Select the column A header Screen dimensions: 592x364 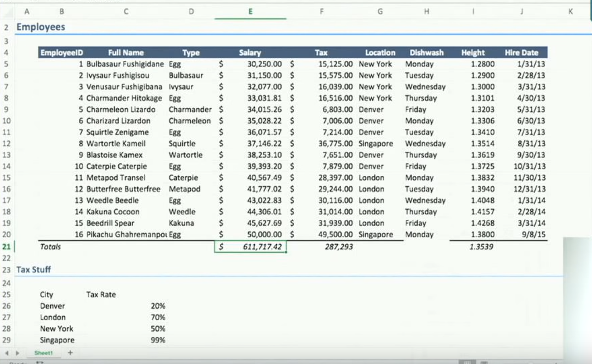(x=27, y=12)
